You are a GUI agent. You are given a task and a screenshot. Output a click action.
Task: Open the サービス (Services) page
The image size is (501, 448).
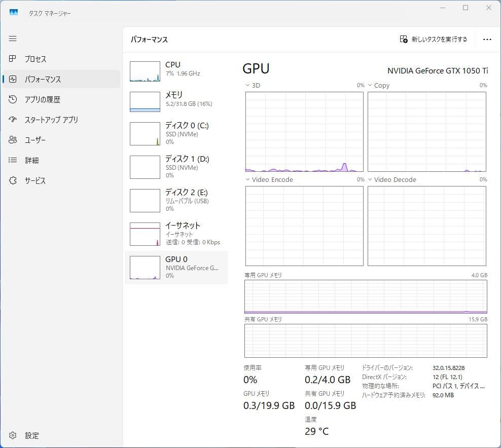[x=31, y=180]
